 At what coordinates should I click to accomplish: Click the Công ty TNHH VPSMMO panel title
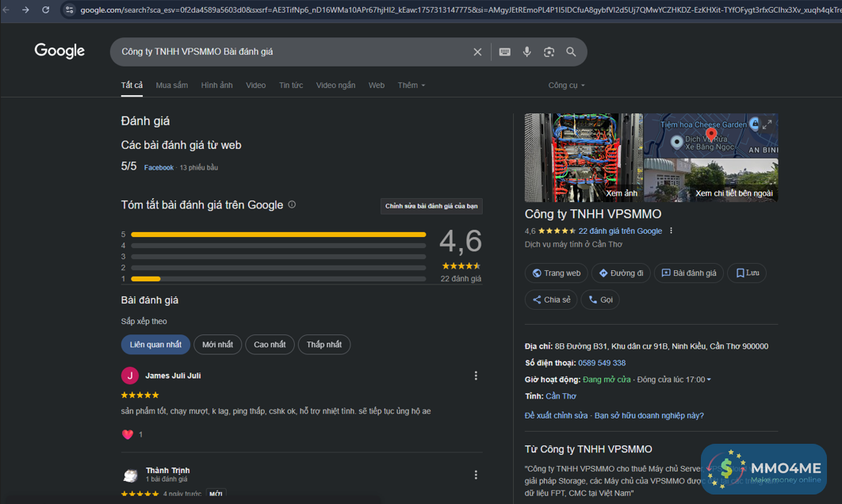coord(593,214)
